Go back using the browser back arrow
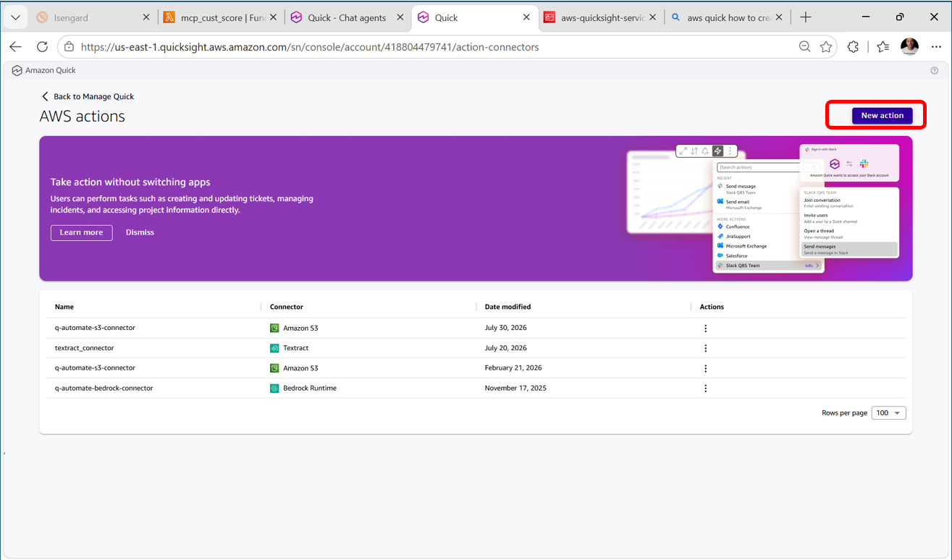This screenshot has width=952, height=560. click(16, 47)
